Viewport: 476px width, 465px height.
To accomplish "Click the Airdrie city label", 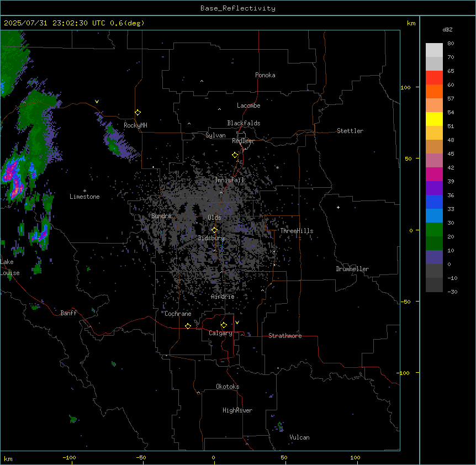I will coord(223,297).
